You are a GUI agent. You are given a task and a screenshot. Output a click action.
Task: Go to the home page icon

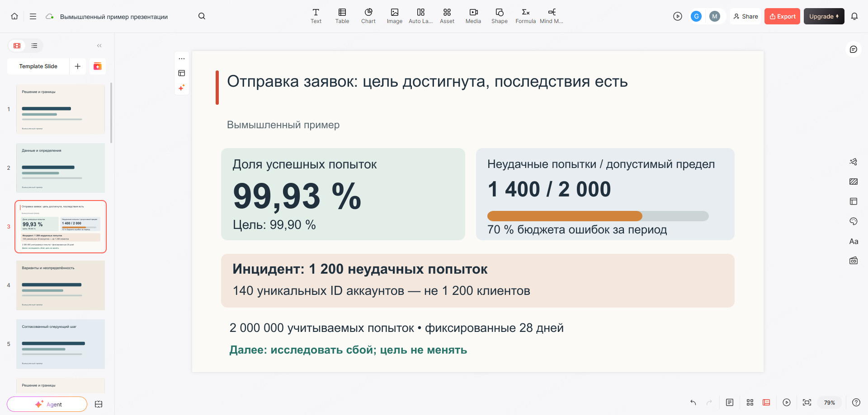point(14,16)
